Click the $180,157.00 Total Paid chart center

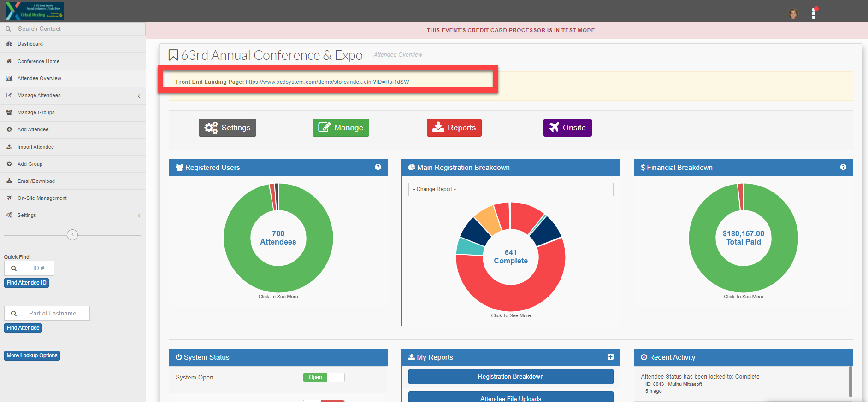point(744,238)
